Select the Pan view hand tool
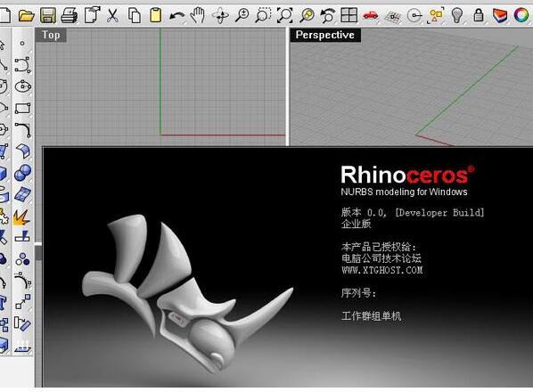 (x=198, y=15)
